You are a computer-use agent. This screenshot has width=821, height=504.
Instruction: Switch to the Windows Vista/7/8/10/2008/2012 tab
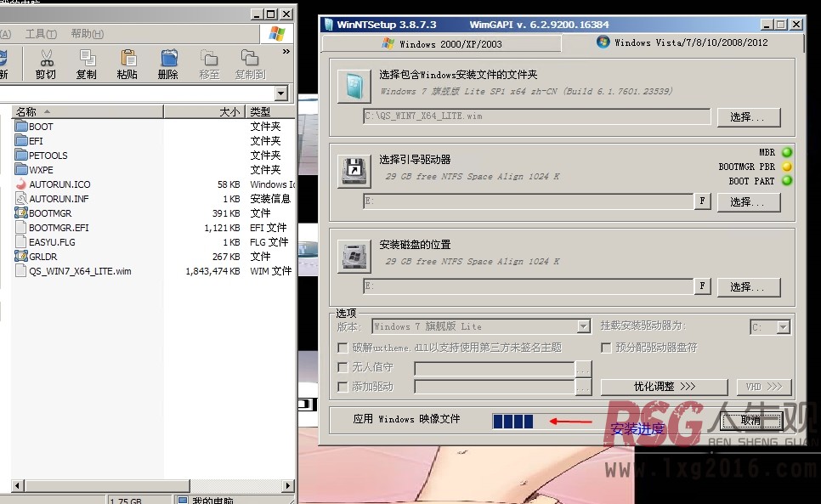[682, 42]
